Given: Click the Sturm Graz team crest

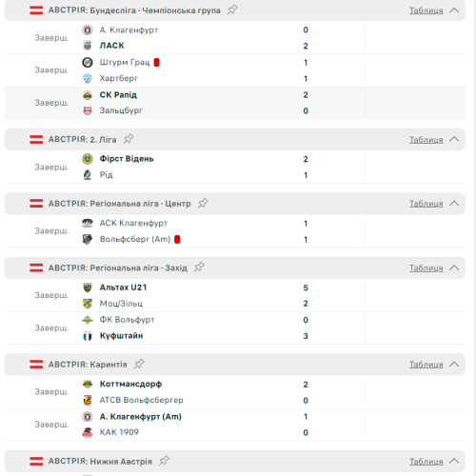Looking at the screenshot, I should tap(88, 62).
